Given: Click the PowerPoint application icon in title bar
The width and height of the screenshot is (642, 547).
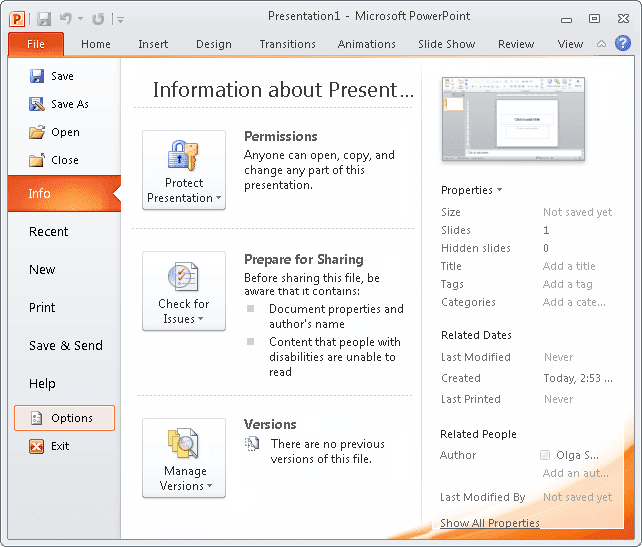Looking at the screenshot, I should 17,19.
